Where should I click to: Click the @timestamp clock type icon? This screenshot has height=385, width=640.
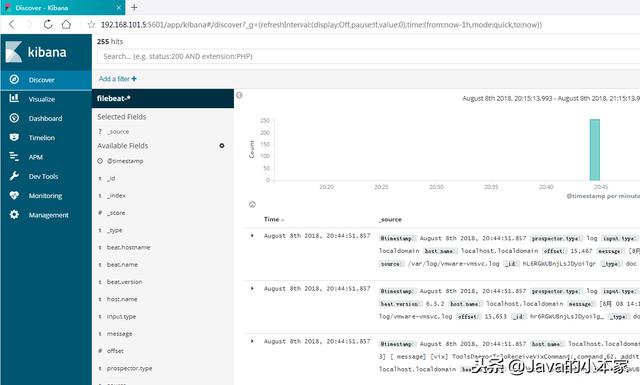coord(100,161)
